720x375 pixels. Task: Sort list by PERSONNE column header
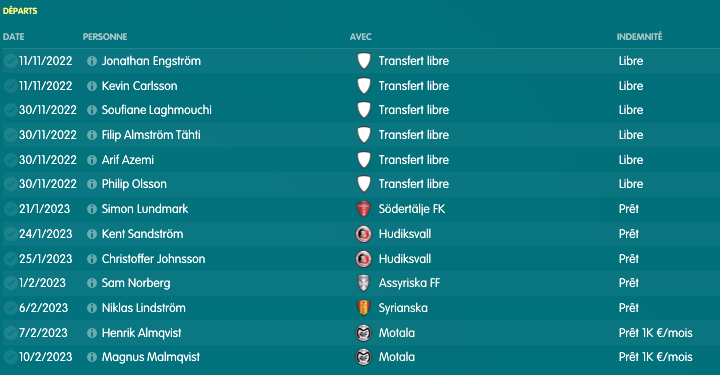point(105,37)
